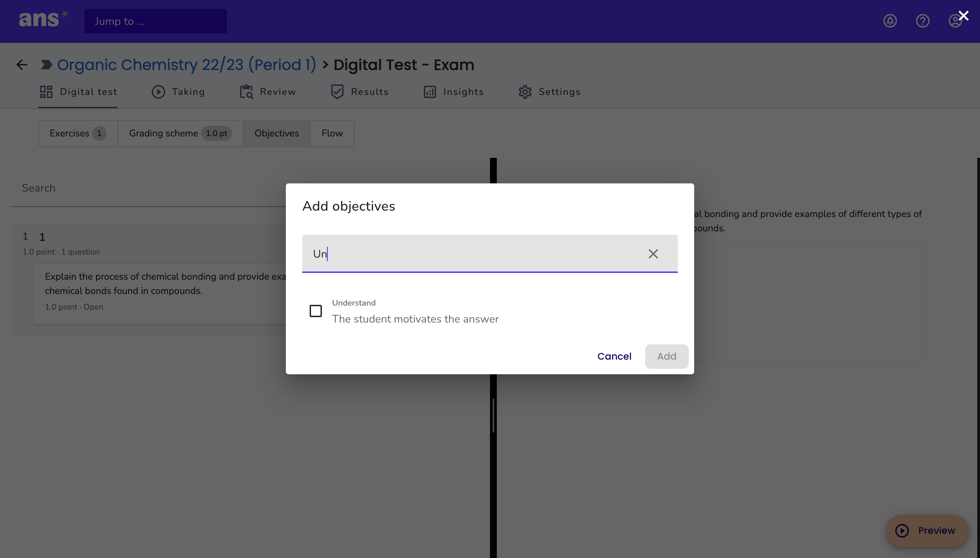Open the Results tab
980x558 pixels.
tap(359, 92)
